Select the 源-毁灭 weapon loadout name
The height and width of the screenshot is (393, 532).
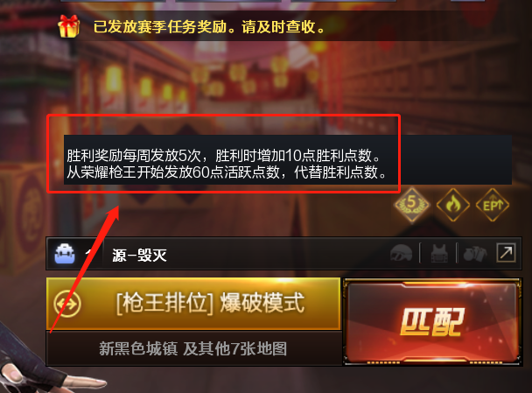(139, 255)
